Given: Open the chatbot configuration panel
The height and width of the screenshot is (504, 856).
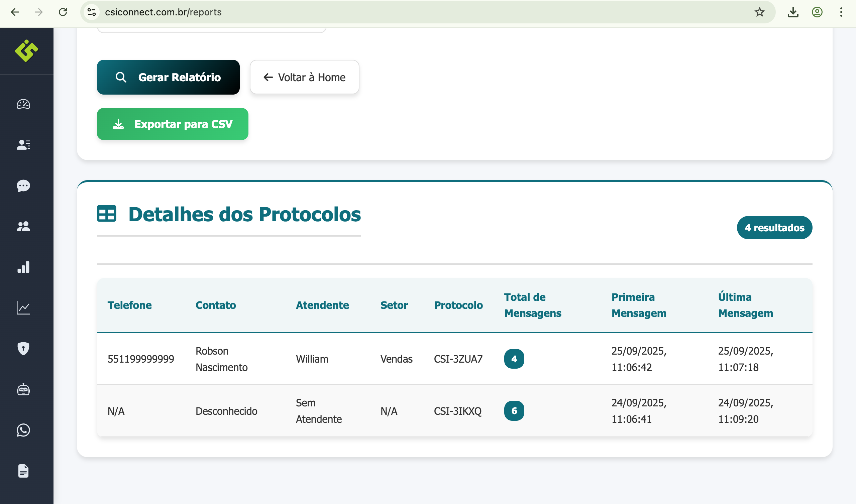Looking at the screenshot, I should coord(23,390).
